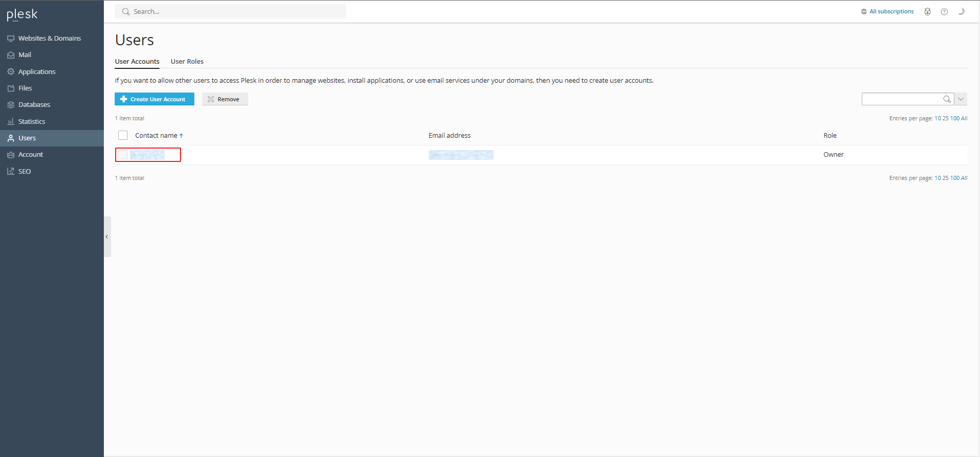Tick the checkbox for the owner user row
This screenshot has width=980, height=457.
pos(123,155)
